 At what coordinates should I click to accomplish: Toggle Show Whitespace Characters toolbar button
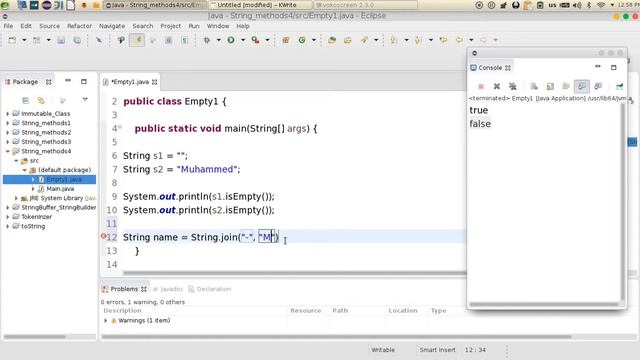[184, 40]
